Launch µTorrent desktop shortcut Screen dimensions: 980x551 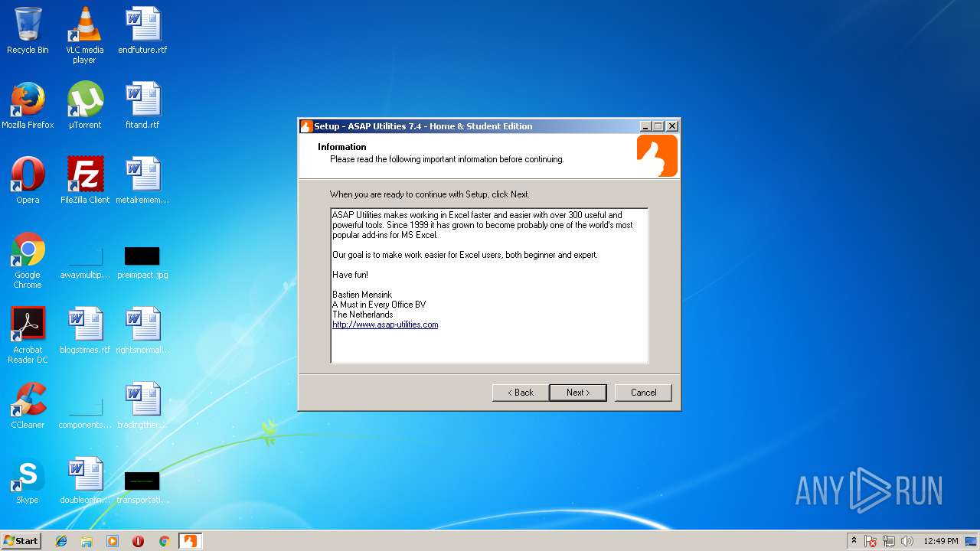85,106
